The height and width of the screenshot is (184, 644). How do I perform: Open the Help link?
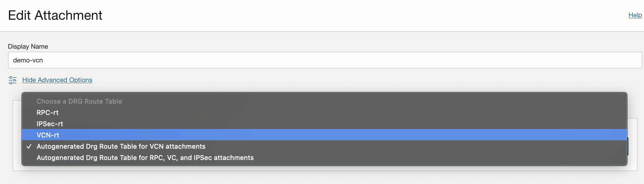tap(635, 15)
